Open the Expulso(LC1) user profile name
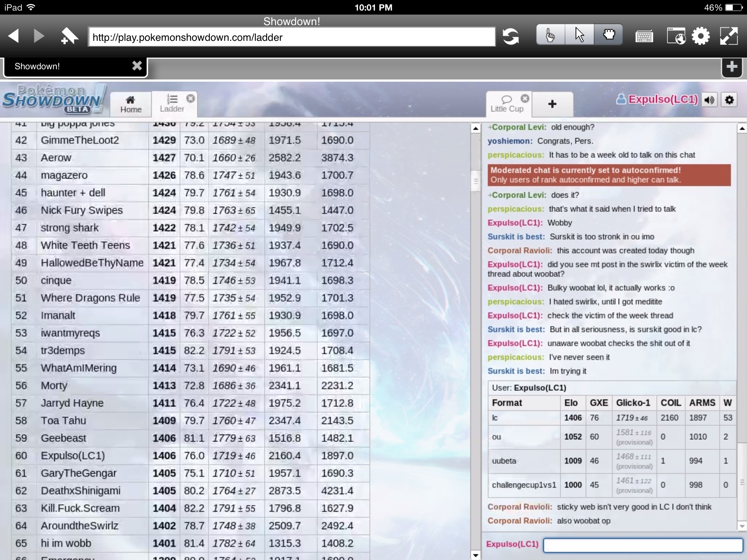 tap(657, 99)
